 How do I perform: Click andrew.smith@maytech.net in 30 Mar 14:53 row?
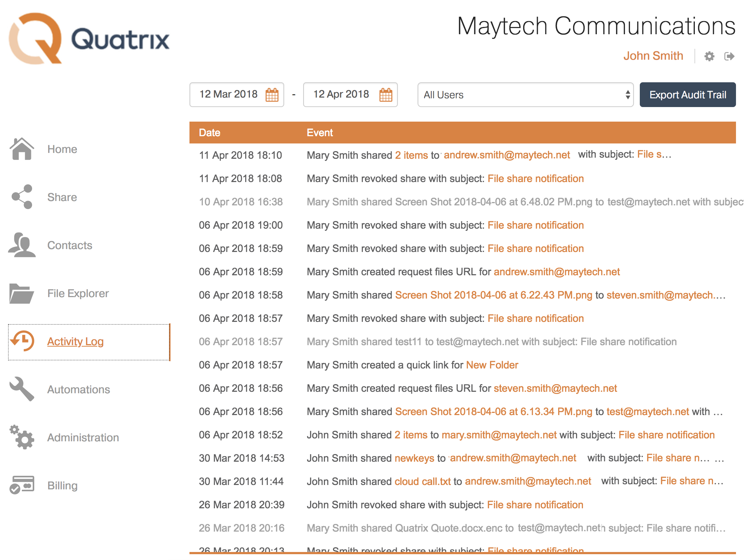coord(513,458)
